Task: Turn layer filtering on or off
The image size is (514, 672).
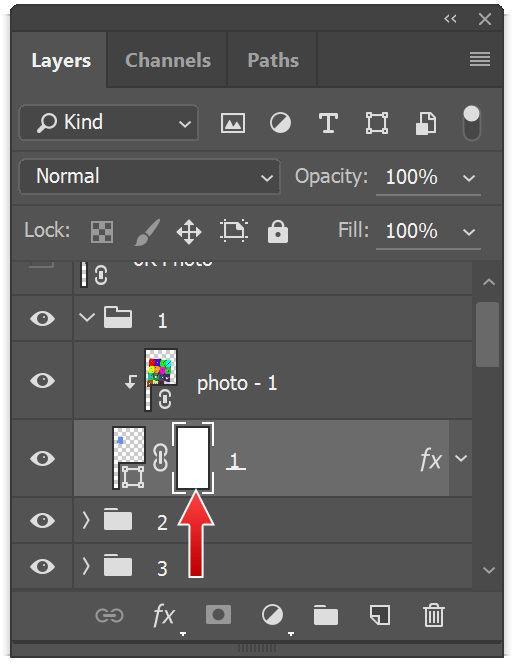Action: [x=472, y=123]
